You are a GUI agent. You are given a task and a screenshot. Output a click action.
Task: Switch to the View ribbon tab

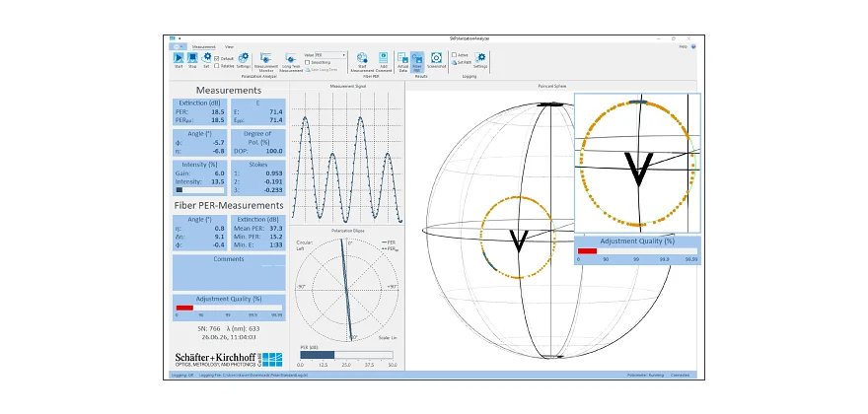[x=229, y=46]
